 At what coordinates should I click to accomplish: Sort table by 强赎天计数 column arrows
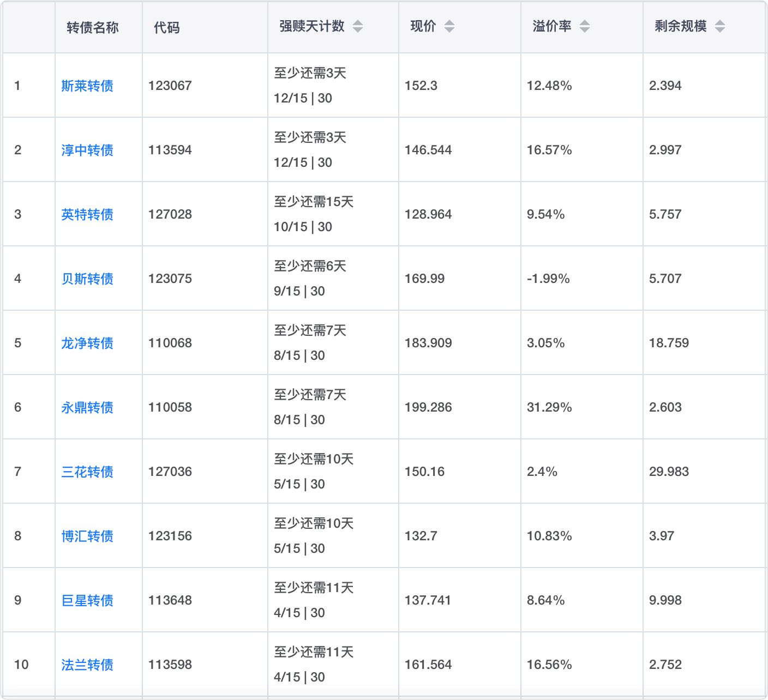(x=358, y=26)
